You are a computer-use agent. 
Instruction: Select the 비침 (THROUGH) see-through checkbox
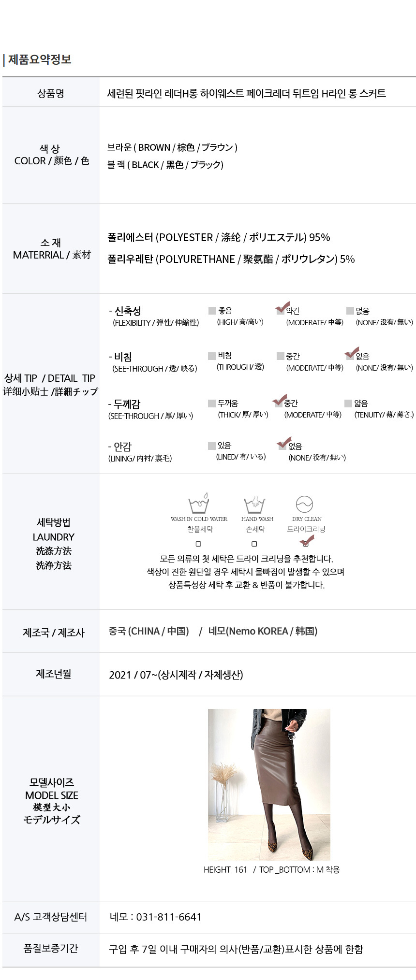point(212,356)
